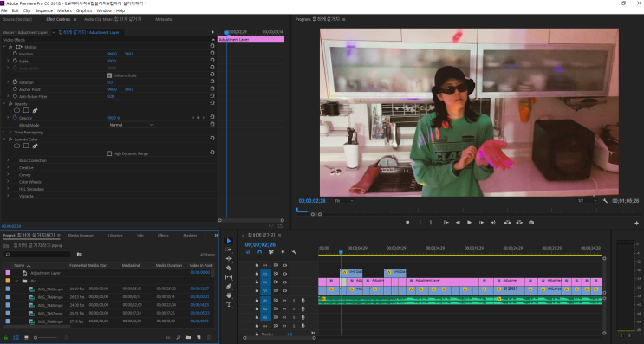Viewport: 644px width, 344px height.
Task: Toggle V1 track output eye
Action: pyautogui.click(x=284, y=290)
